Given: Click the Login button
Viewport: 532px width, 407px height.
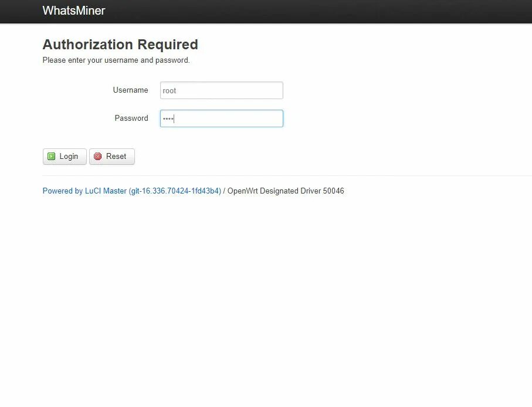Looking at the screenshot, I should coord(65,157).
